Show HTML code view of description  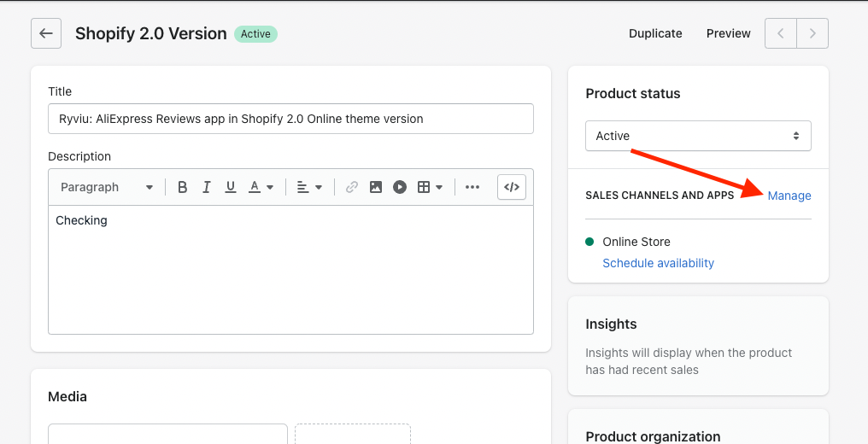(512, 187)
